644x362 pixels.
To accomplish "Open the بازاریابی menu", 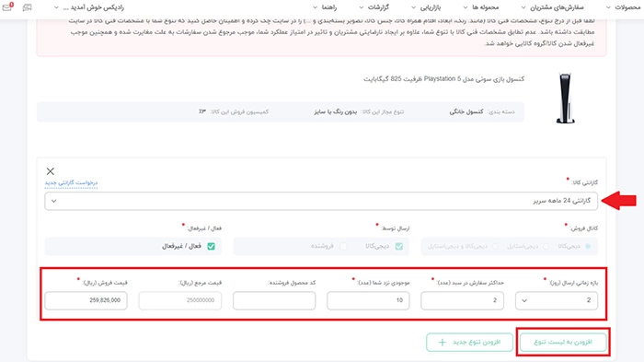I will [426, 7].
